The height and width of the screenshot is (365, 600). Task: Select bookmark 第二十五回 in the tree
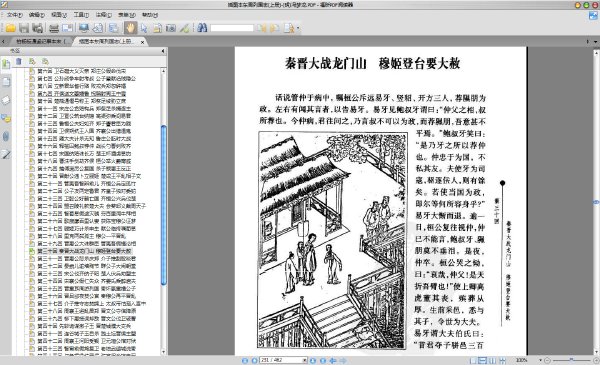coord(86,213)
